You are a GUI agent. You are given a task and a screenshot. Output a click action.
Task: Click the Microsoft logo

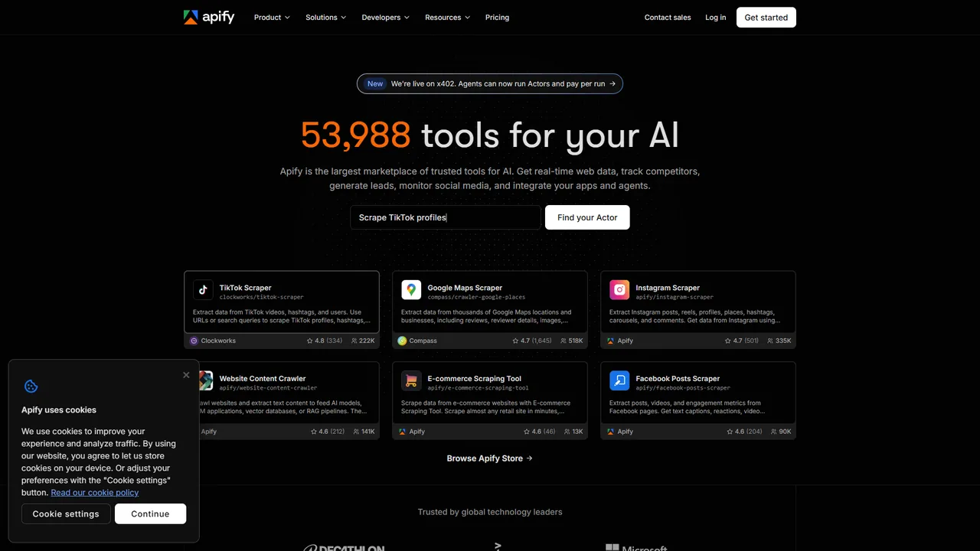(x=637, y=547)
